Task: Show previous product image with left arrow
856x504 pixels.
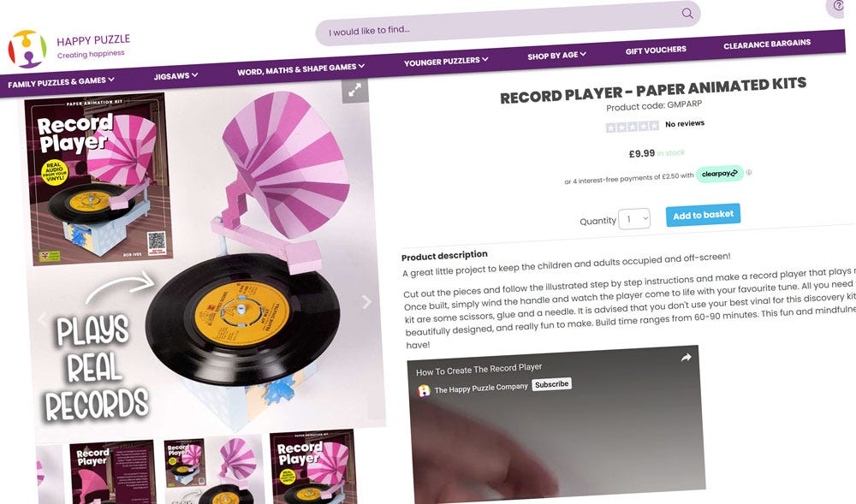Action: tap(42, 320)
